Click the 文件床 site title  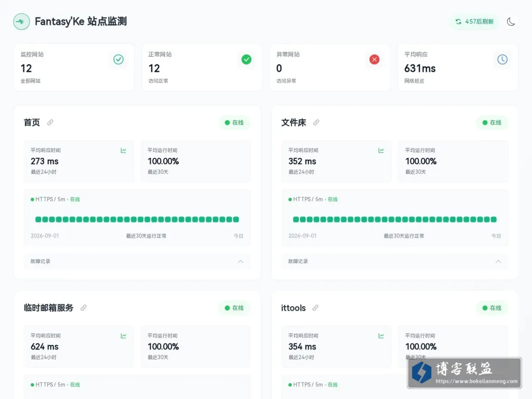[x=293, y=122]
